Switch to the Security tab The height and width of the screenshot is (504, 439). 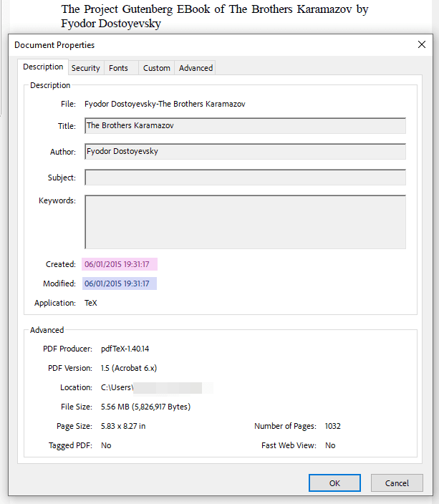(x=86, y=68)
